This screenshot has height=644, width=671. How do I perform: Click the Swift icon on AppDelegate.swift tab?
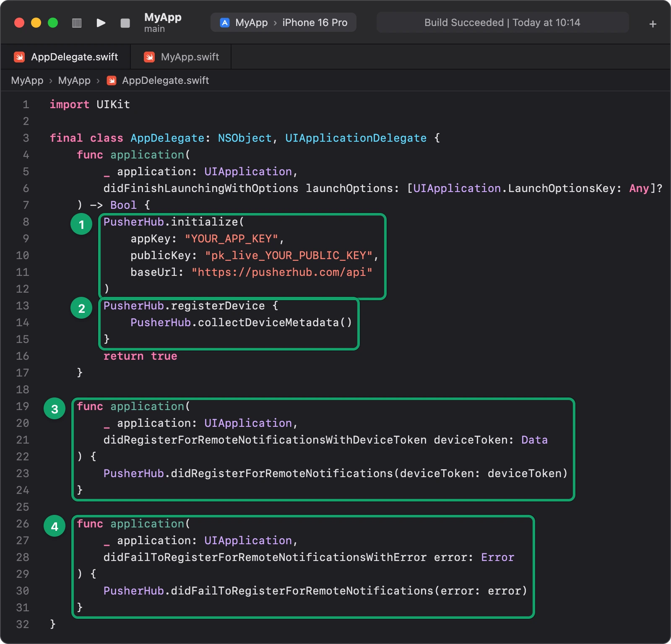point(19,57)
